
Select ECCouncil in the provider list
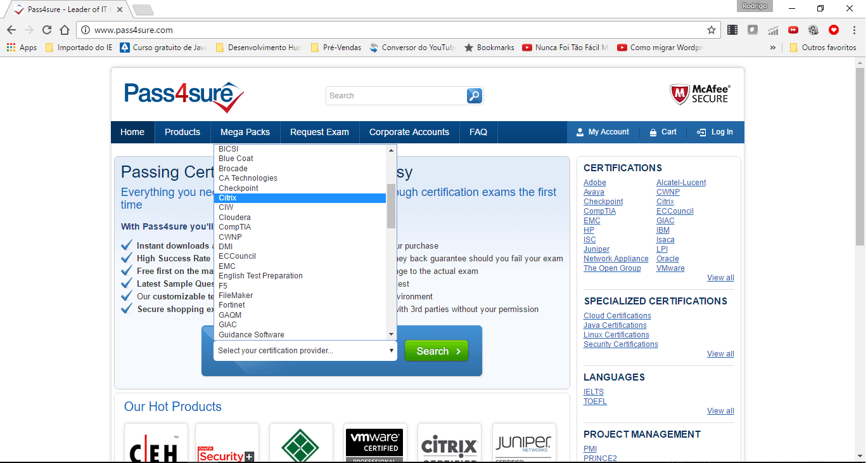click(x=300, y=256)
